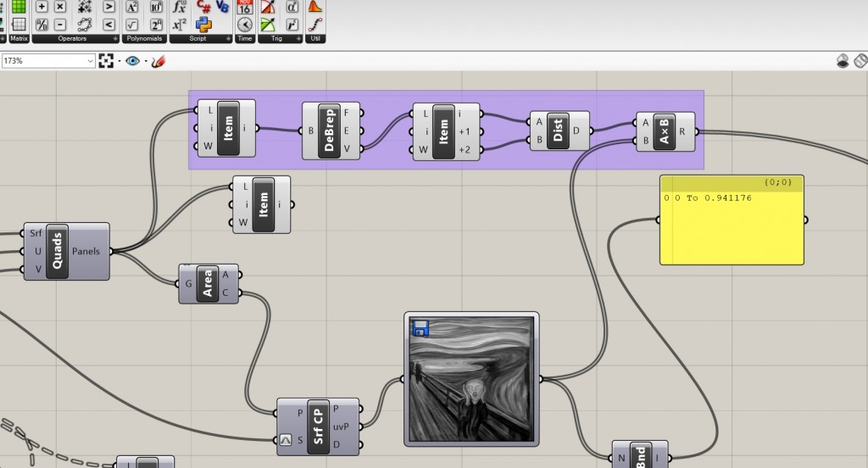Click the Operators panel label
Screen dimensions: 868x468
tap(72, 39)
